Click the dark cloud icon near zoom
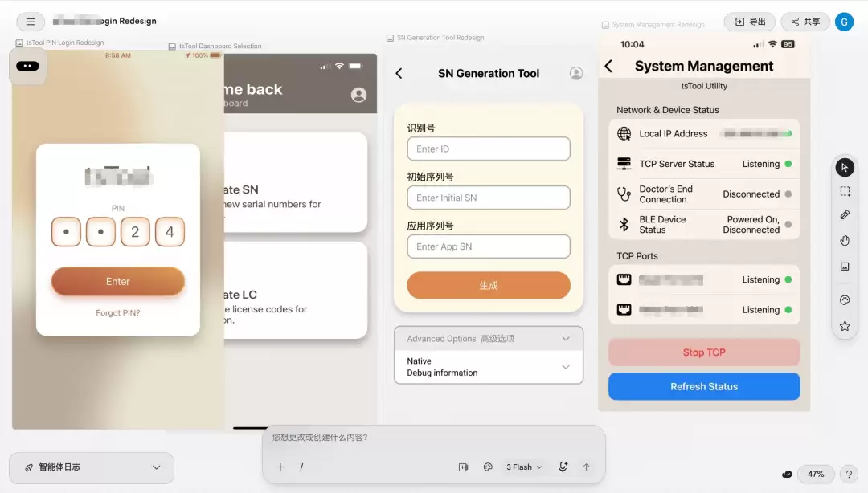Screen dimensions: 868x493 [x=787, y=475]
